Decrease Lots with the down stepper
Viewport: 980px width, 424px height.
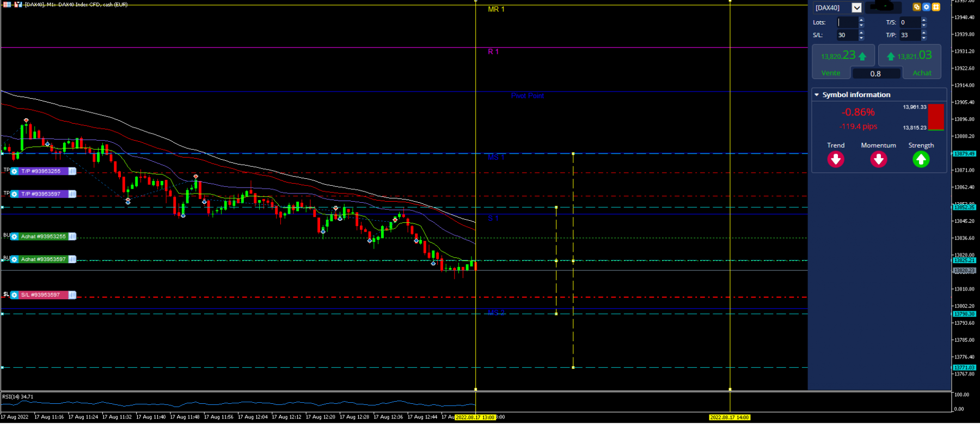click(861, 25)
